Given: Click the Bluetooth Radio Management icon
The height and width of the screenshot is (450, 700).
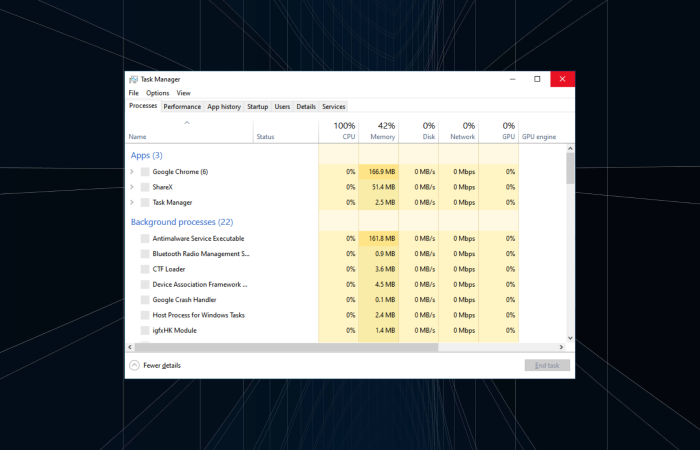Looking at the screenshot, I should coord(145,254).
